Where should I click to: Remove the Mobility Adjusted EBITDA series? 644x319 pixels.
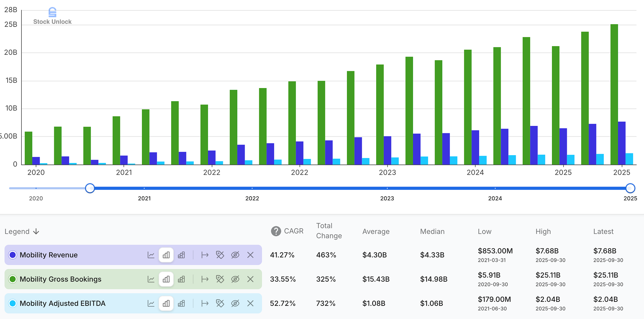[x=250, y=303]
